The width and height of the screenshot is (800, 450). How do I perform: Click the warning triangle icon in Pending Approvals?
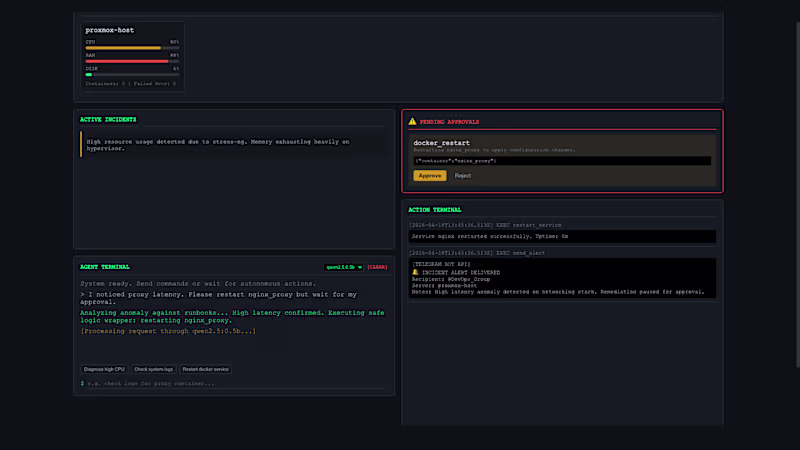click(x=412, y=121)
